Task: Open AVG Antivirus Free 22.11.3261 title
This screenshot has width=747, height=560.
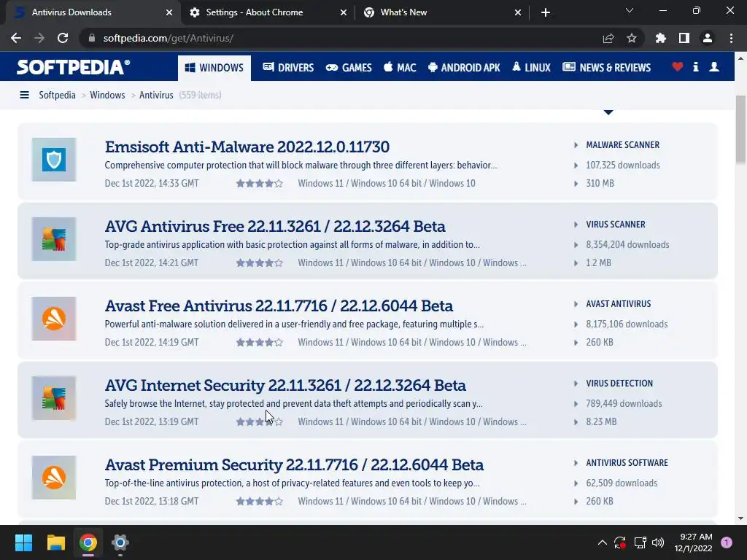Action: point(275,226)
